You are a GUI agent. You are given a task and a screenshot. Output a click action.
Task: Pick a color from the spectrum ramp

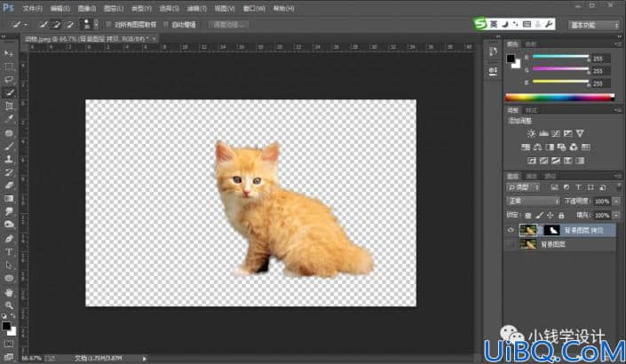tap(559, 98)
